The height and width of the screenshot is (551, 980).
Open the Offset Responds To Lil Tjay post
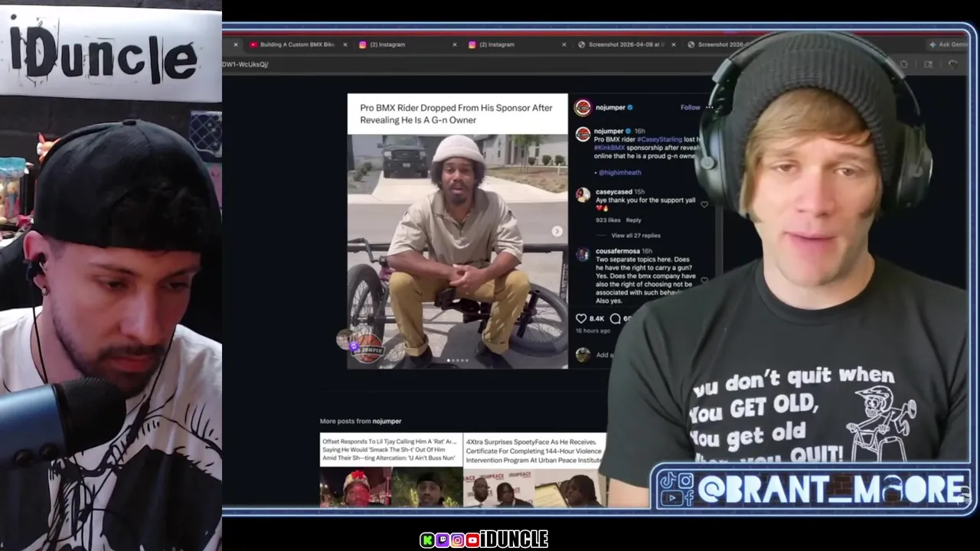(x=391, y=469)
